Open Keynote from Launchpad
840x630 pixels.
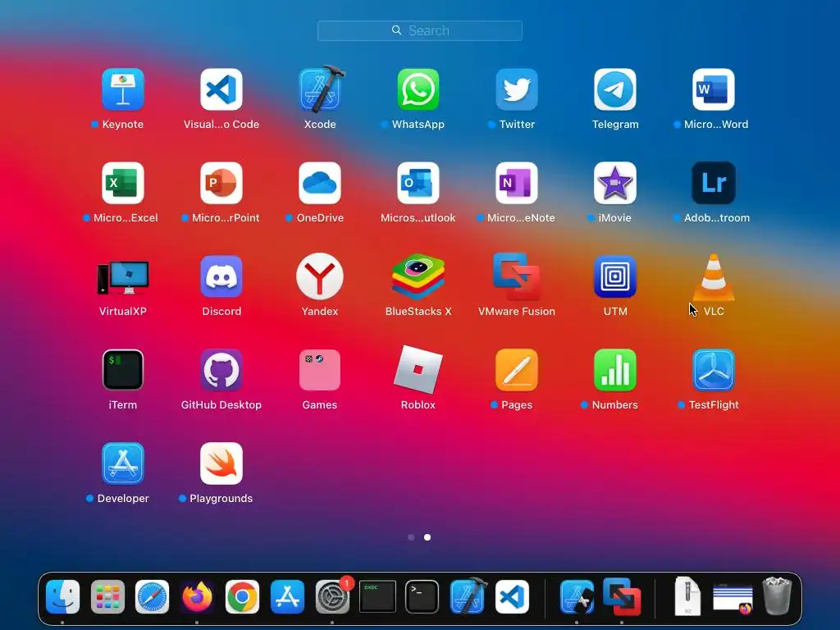(x=123, y=89)
